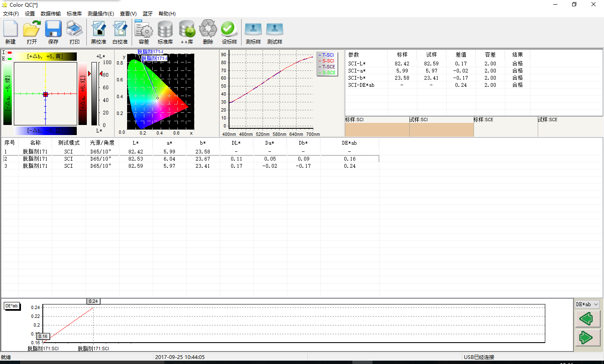The height and width of the screenshot is (364, 604).
Task: Click the 新建 (New) toolbar icon
Action: point(10,32)
